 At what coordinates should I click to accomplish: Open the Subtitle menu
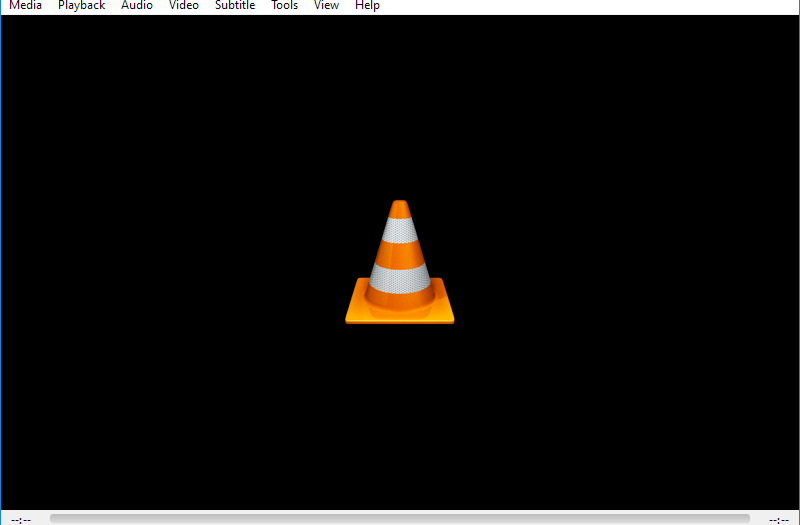click(235, 6)
